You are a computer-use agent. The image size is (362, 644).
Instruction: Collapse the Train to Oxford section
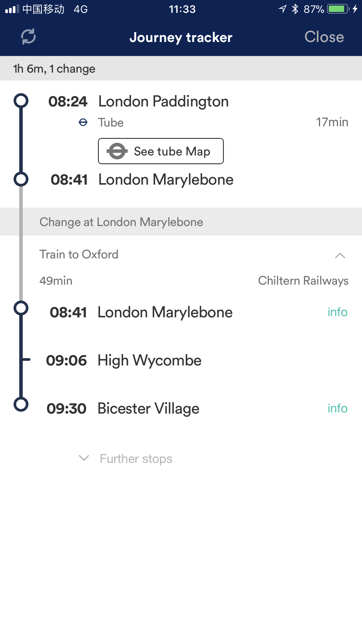340,256
